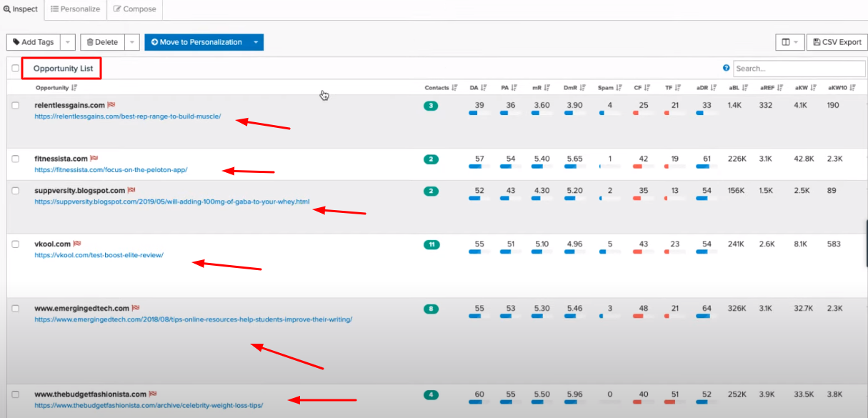Sort the Spam column
Viewport: 868px width, 418px height.
click(618, 88)
